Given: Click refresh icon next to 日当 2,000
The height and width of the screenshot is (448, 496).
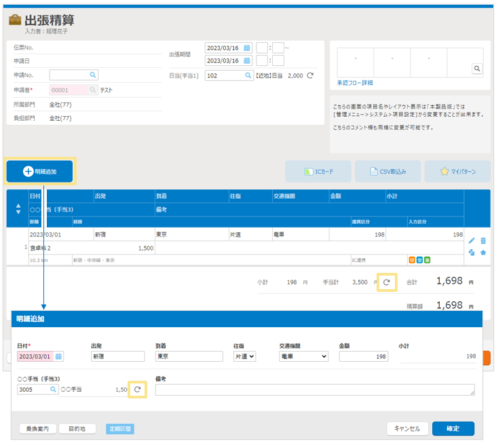Looking at the screenshot, I should tap(310, 75).
